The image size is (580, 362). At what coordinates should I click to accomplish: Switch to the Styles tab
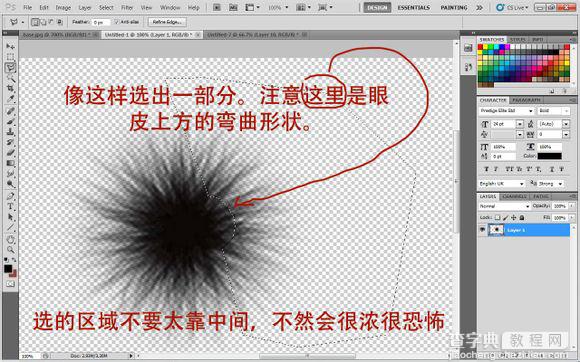(x=518, y=39)
